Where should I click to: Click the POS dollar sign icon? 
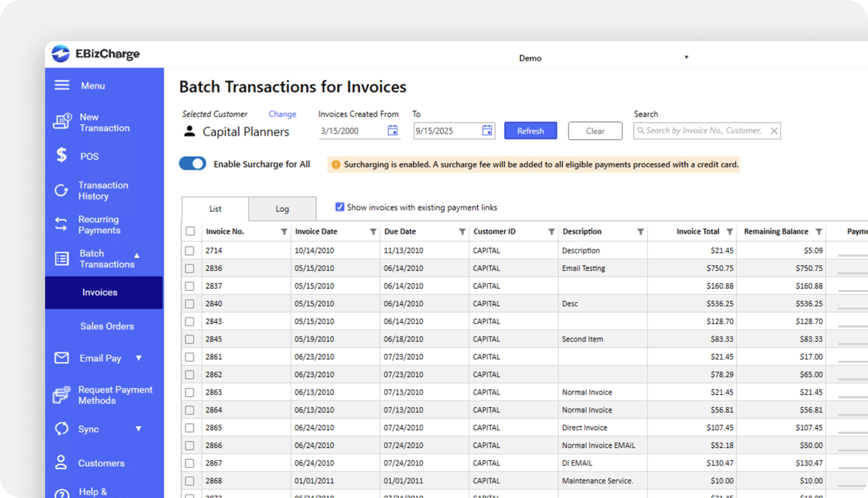click(x=62, y=155)
